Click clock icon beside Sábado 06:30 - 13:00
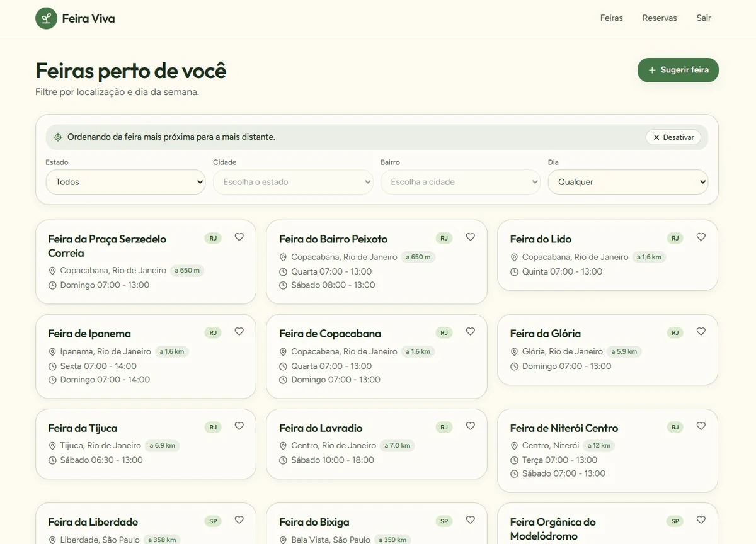The image size is (756, 544). pos(52,460)
